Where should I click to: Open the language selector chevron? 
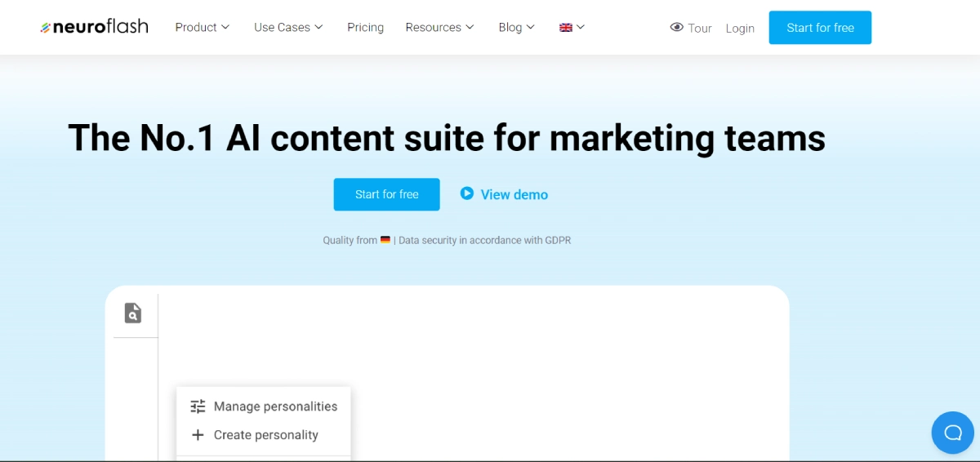[581, 27]
